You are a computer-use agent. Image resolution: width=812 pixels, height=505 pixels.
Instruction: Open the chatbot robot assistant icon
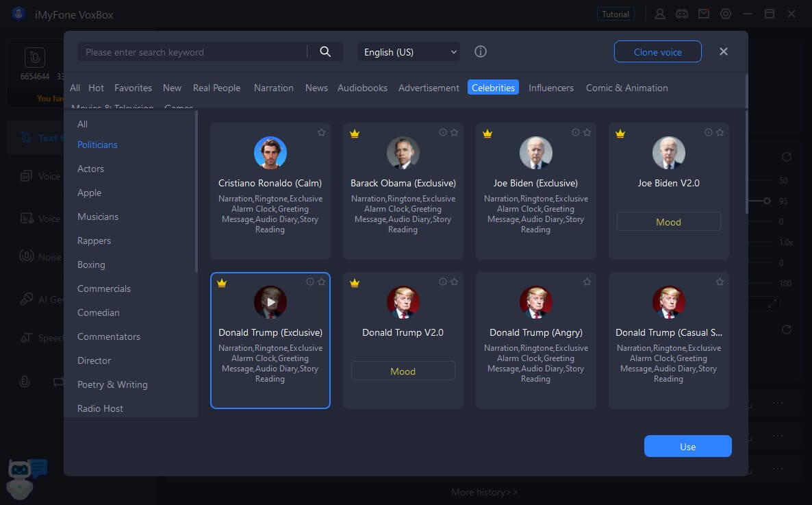[26, 478]
